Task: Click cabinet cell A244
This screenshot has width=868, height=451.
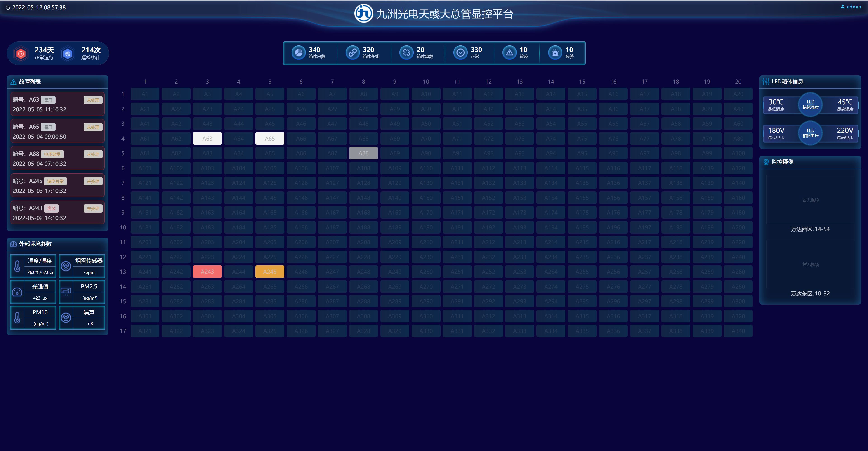Action: click(x=238, y=272)
